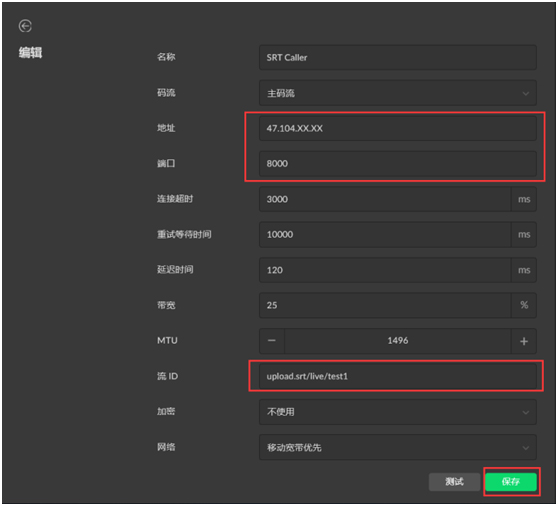Increase MTU with the plus button
Screen dimensions: 558x506
pos(523,341)
